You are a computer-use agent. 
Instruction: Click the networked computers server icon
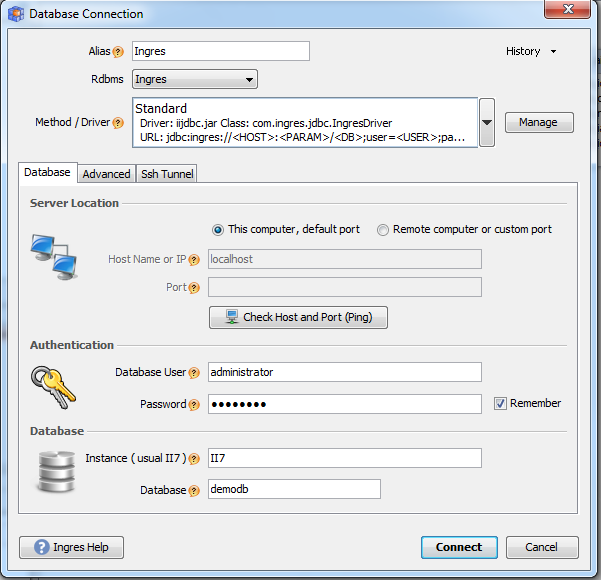(54, 257)
